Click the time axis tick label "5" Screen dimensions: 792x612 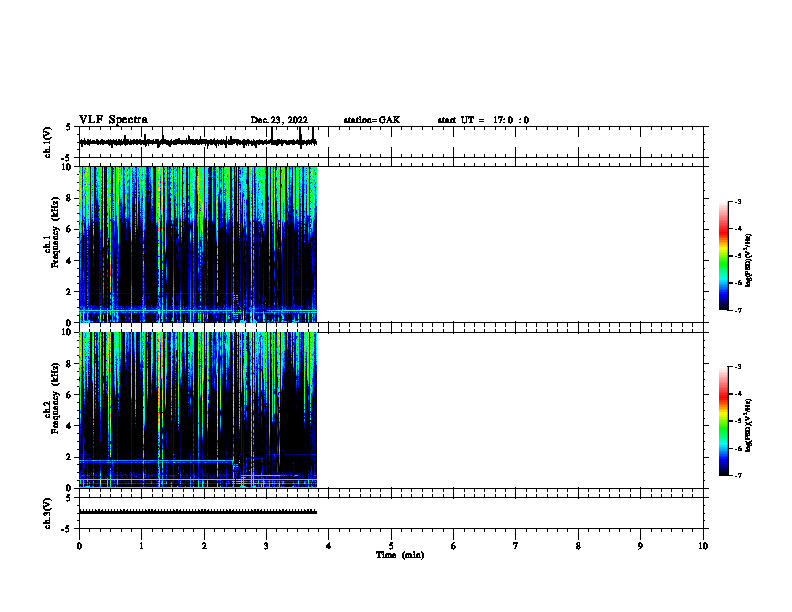click(x=391, y=546)
